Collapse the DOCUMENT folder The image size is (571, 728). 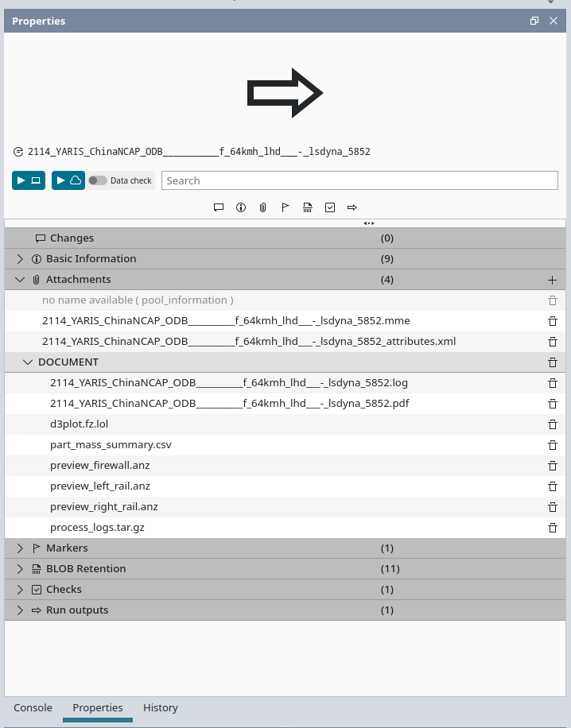point(28,362)
